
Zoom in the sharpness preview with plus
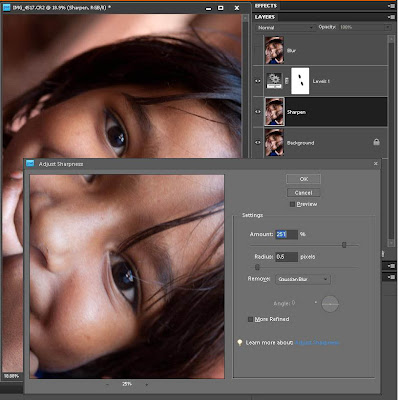(146, 384)
